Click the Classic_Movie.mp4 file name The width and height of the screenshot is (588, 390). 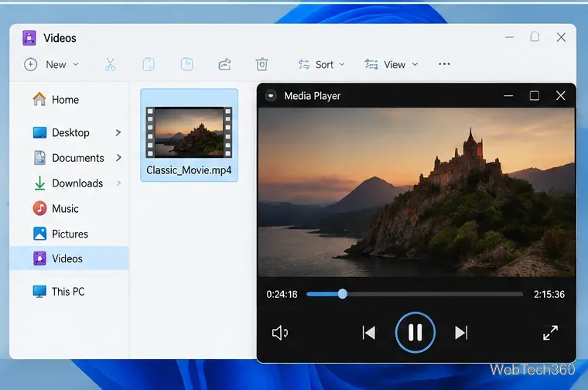click(x=189, y=170)
